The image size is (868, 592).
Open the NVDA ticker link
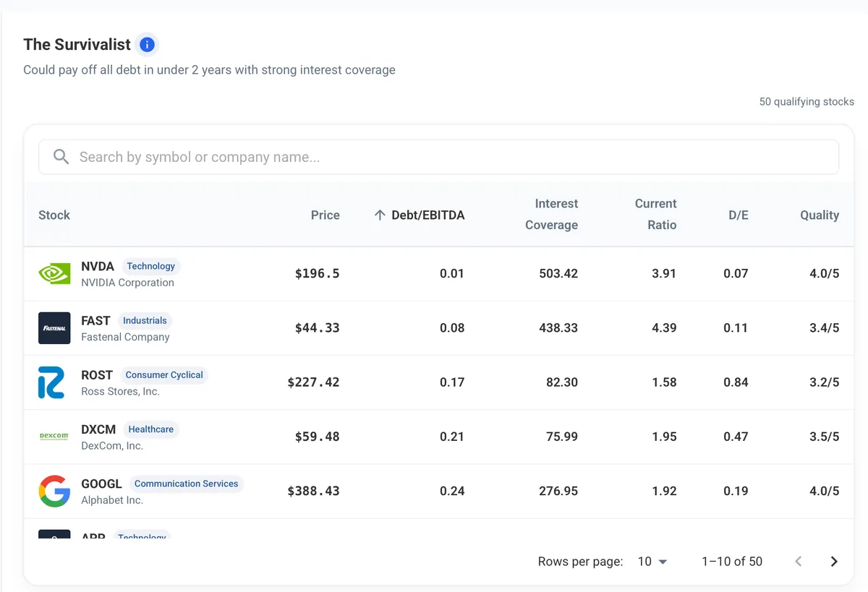98,266
